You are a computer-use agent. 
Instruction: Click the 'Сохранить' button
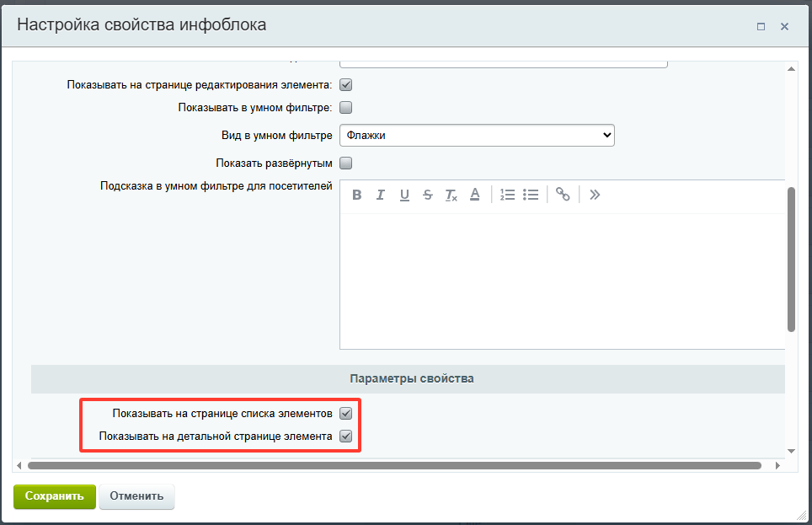(x=55, y=496)
